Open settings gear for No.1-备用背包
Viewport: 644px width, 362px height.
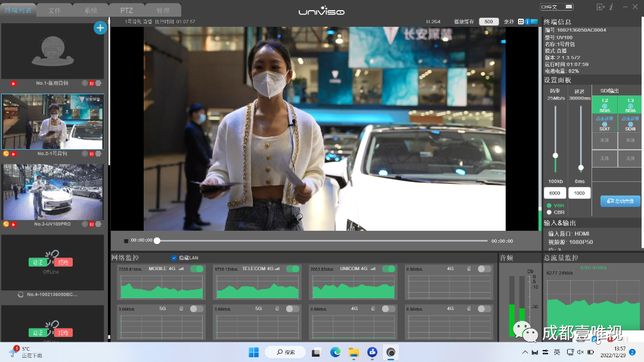click(98, 83)
